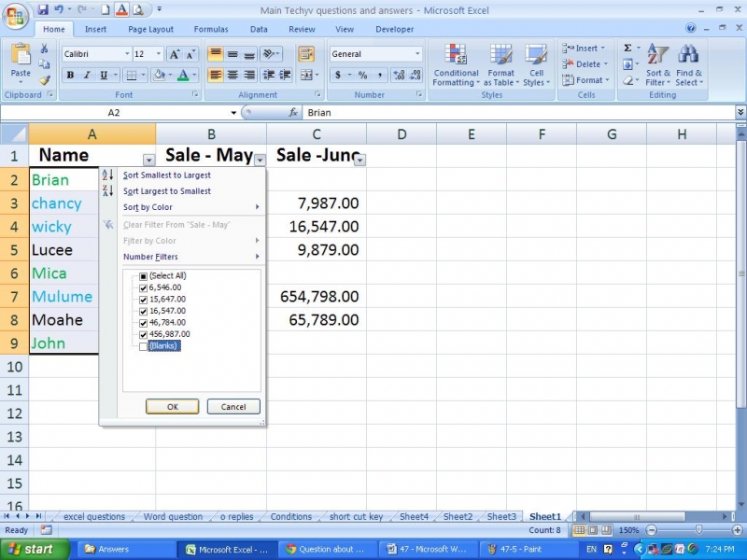The width and height of the screenshot is (747, 560).
Task: Open Conditional Formatting in Styles group
Action: coord(456,65)
